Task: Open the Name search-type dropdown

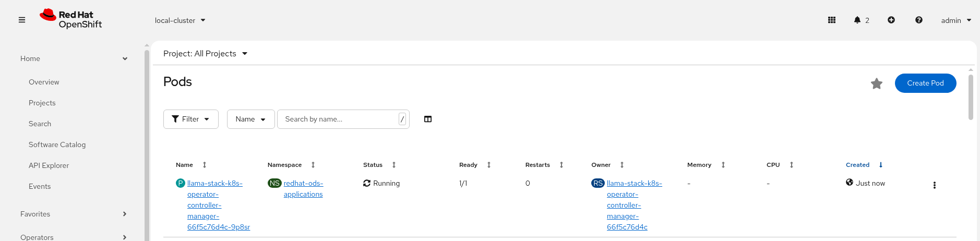Action: (x=251, y=119)
